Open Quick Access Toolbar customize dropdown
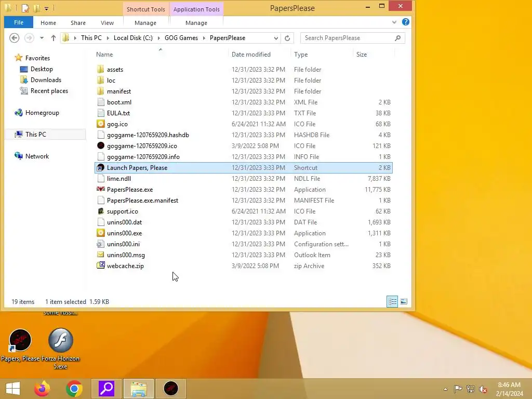Image resolution: width=532 pixels, height=399 pixels. coord(46,8)
